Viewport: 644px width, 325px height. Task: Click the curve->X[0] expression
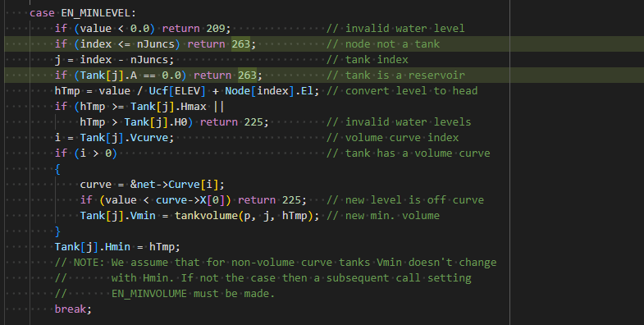(190, 200)
